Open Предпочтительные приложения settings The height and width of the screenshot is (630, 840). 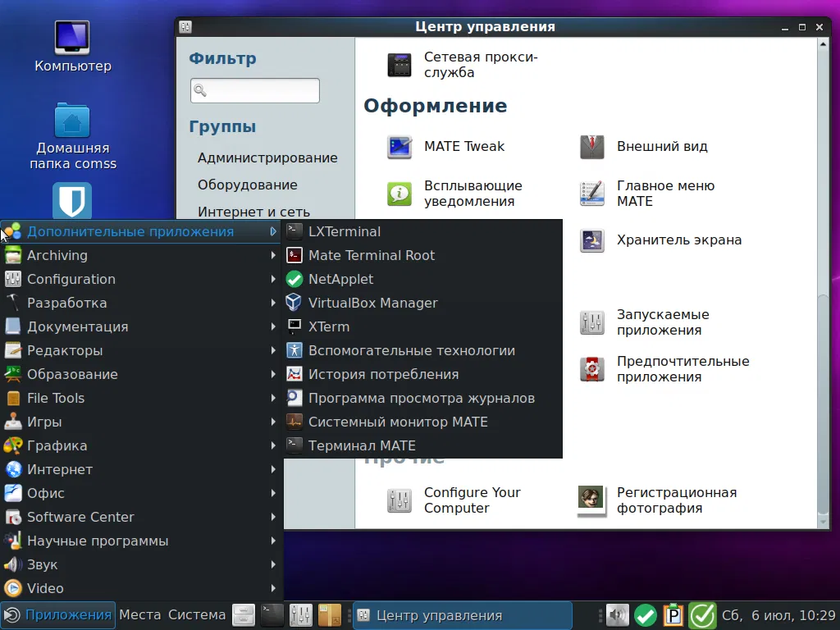click(x=664, y=369)
